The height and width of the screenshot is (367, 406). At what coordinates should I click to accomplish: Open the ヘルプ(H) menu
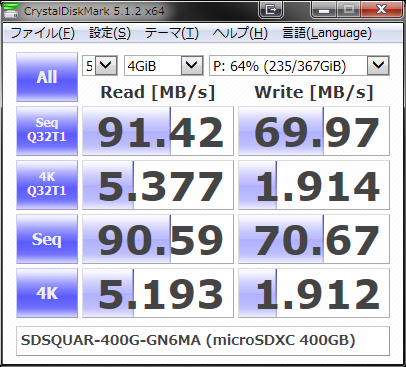[240, 33]
